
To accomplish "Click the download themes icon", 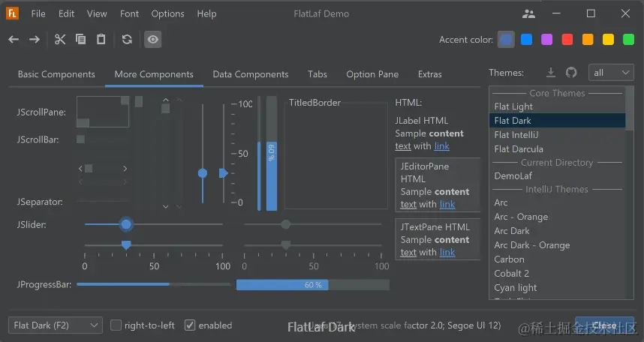I will coord(551,73).
